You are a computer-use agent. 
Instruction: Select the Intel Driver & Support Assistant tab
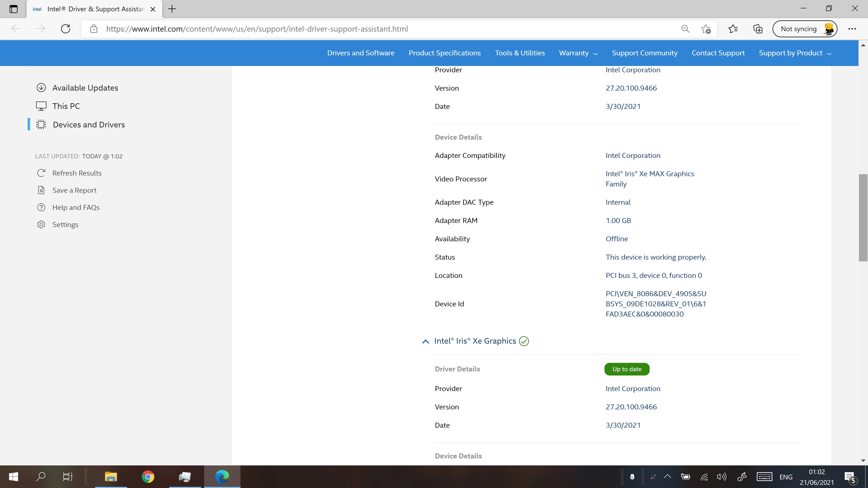click(94, 9)
